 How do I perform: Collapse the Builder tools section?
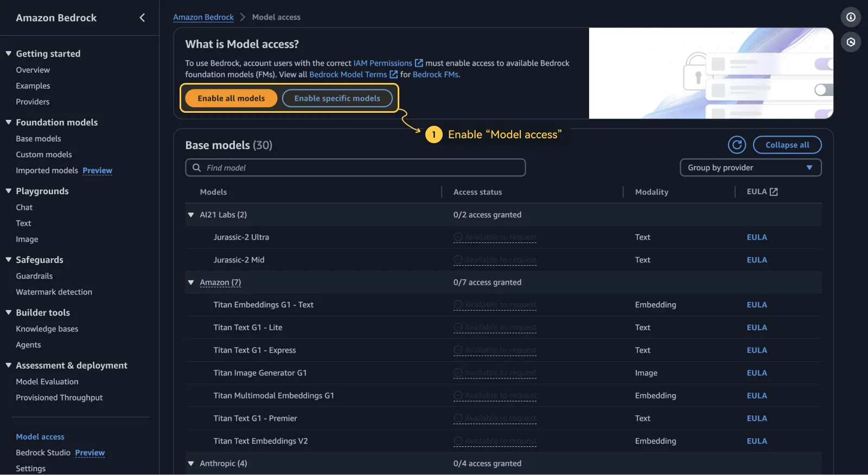9,312
